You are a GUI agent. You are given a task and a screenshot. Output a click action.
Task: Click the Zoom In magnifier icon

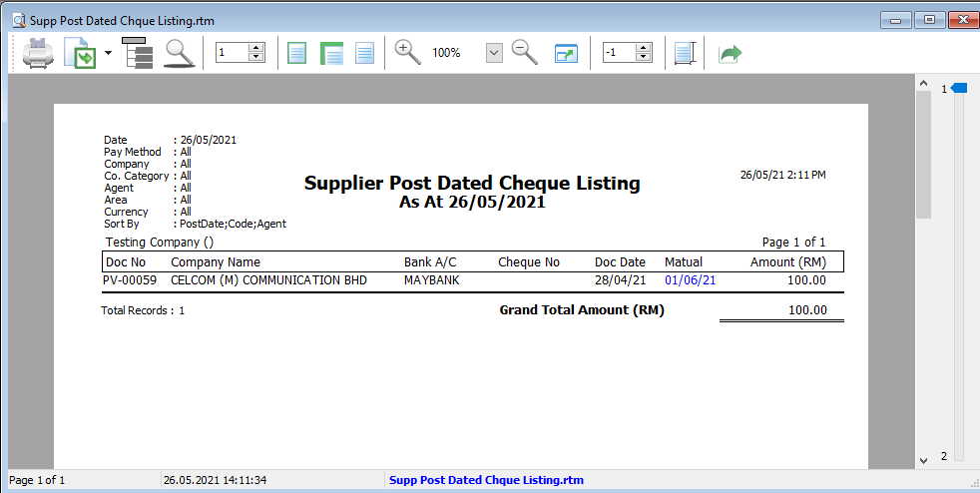(408, 53)
